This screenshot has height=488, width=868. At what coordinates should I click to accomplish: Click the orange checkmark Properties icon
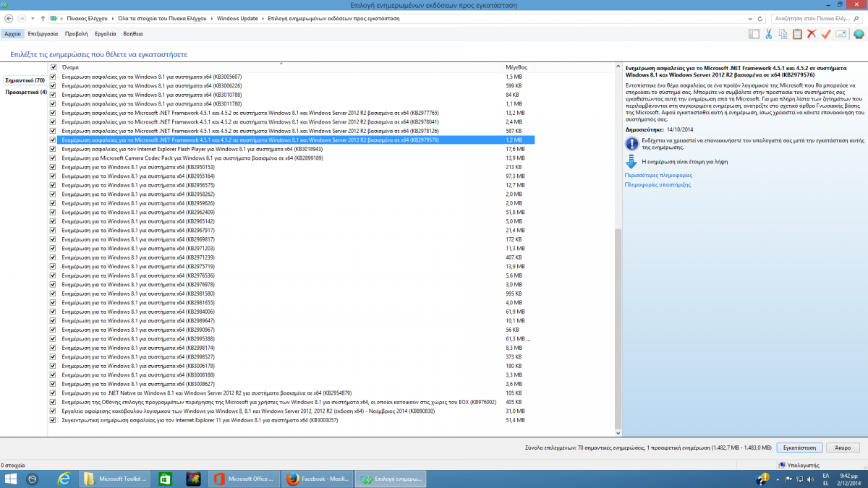826,34
